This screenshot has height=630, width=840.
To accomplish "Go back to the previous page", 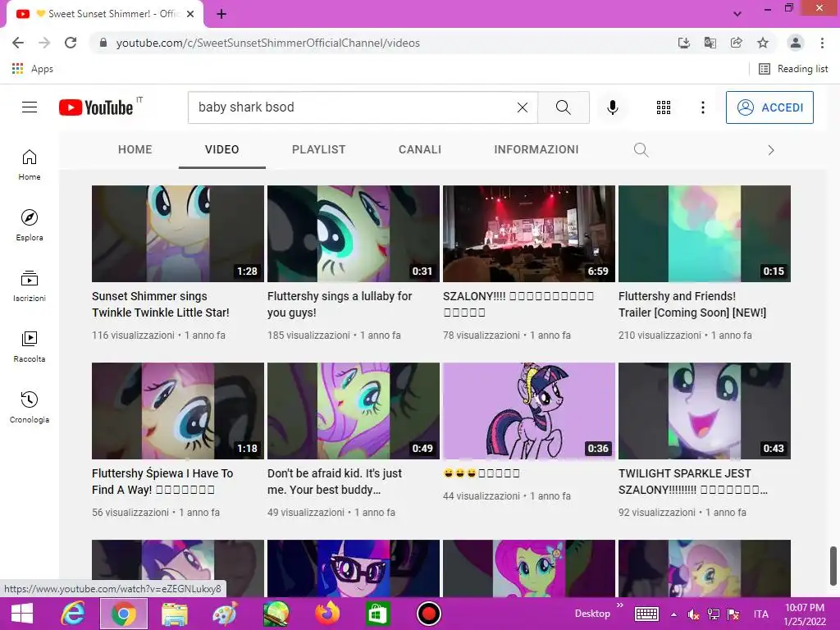I will (x=18, y=43).
